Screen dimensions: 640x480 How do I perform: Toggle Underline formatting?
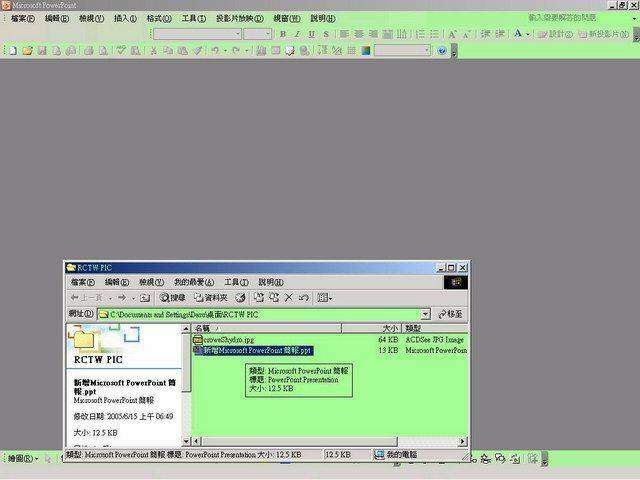pos(311,34)
